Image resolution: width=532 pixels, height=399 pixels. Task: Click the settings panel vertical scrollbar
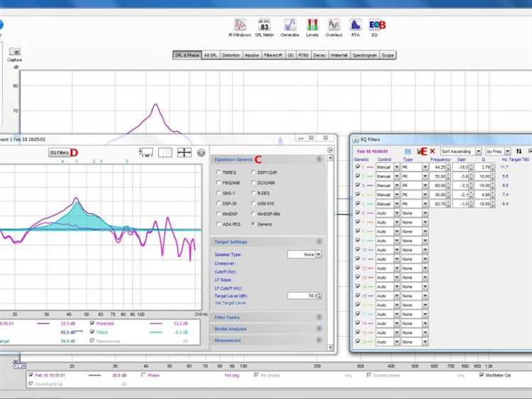click(330, 253)
